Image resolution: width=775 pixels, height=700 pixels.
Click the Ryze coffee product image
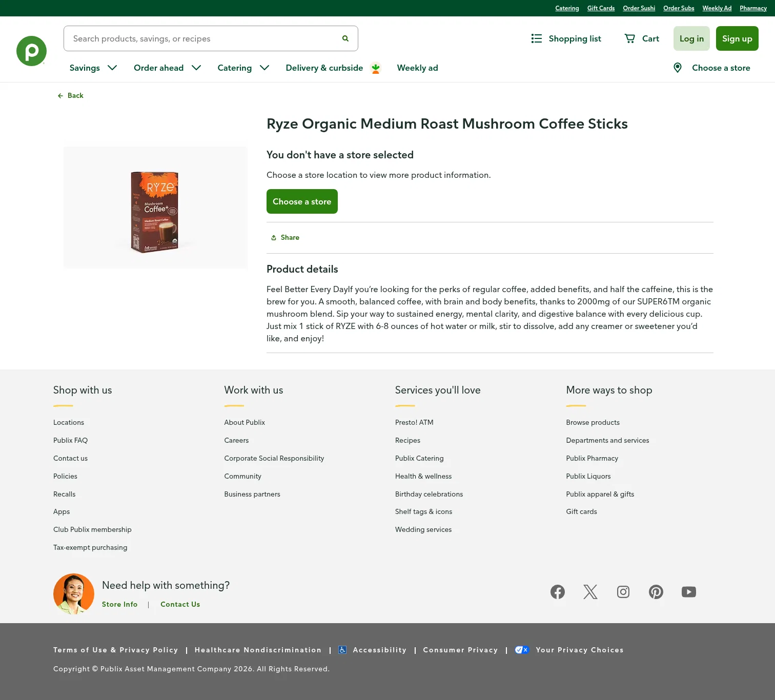[155, 208]
